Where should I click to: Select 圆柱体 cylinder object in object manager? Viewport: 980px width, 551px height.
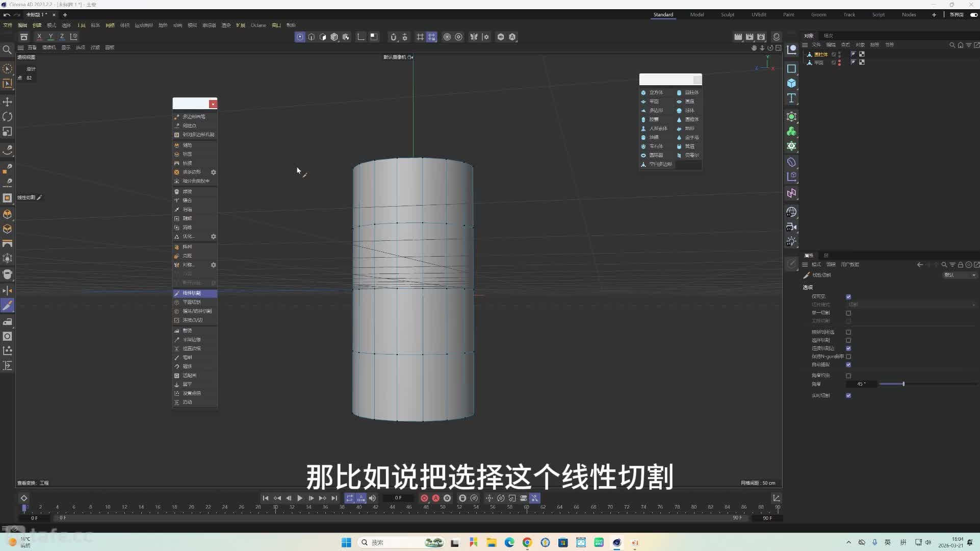[x=820, y=54]
